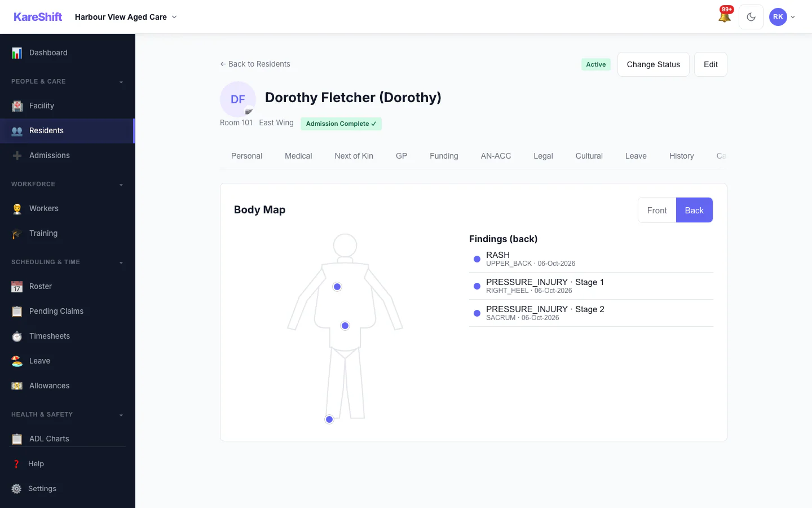Select the RASH finding row
The height and width of the screenshot is (508, 812).
click(x=591, y=259)
